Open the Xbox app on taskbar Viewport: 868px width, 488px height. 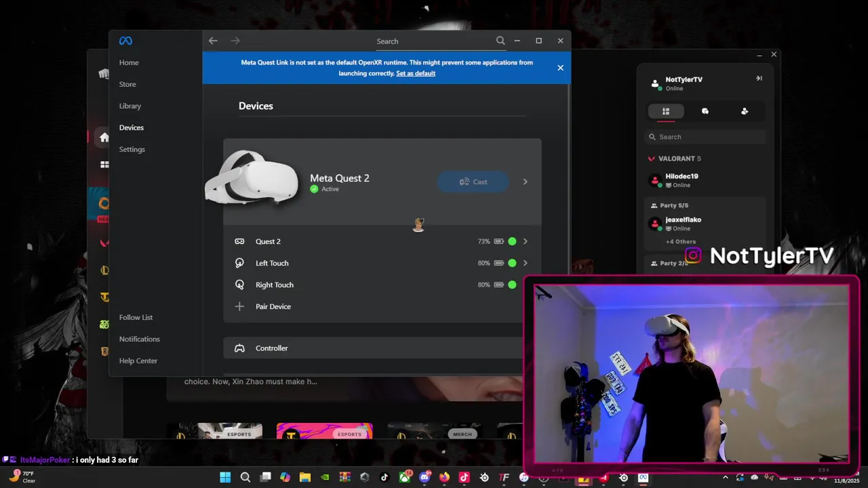click(405, 477)
